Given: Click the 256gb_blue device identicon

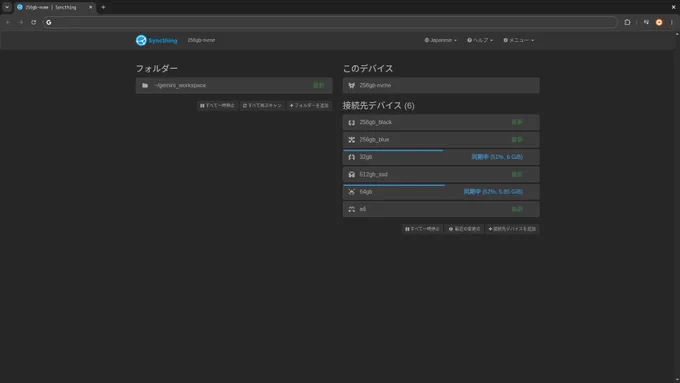Looking at the screenshot, I should [x=352, y=140].
